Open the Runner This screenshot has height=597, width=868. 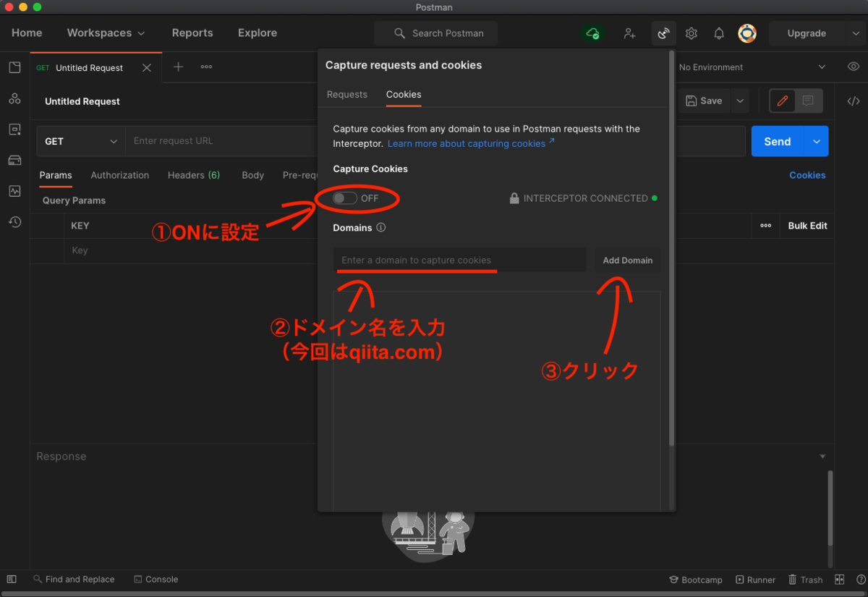point(755,580)
